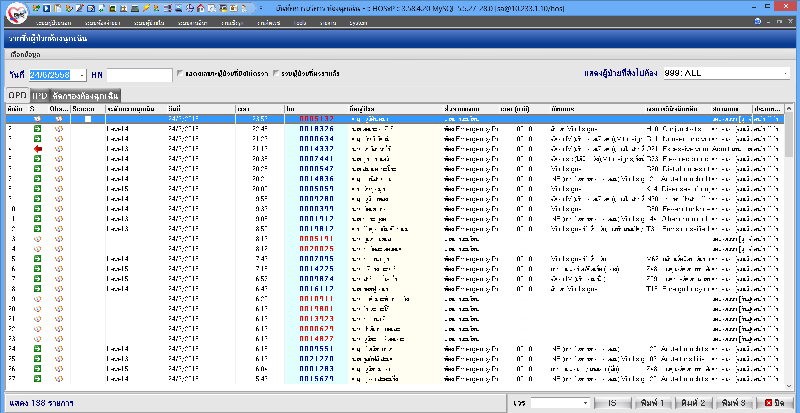Open the date picker dropdown showing 24/6/2558

83,75
